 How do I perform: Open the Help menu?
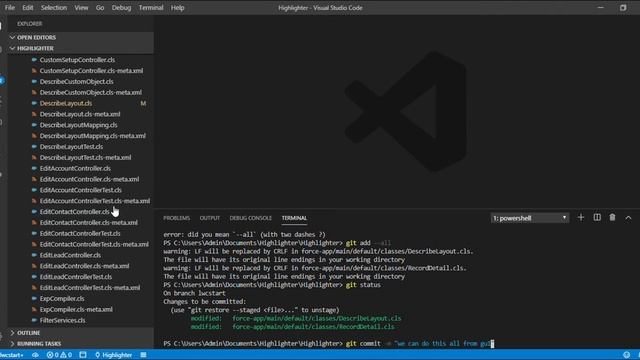click(x=178, y=8)
